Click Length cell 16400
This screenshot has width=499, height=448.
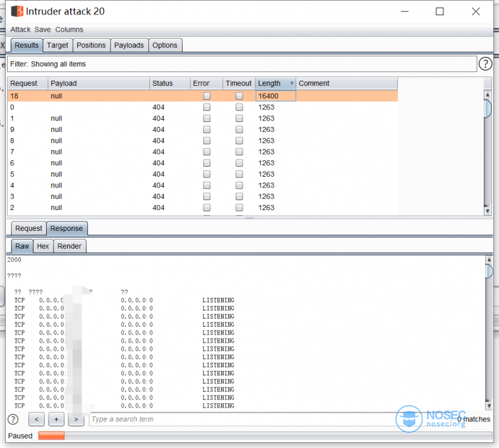(275, 96)
